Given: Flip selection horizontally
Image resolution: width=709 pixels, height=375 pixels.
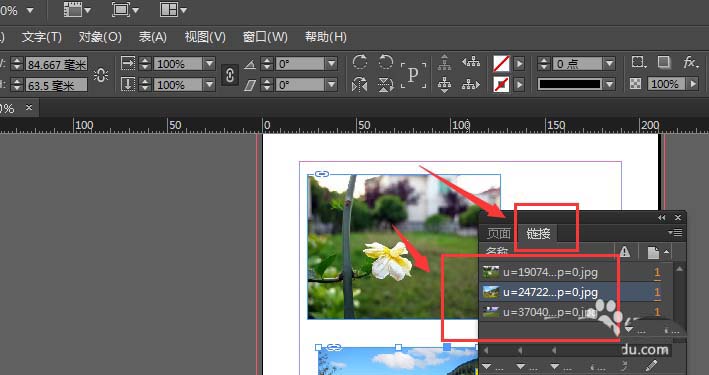Looking at the screenshot, I should (x=360, y=85).
